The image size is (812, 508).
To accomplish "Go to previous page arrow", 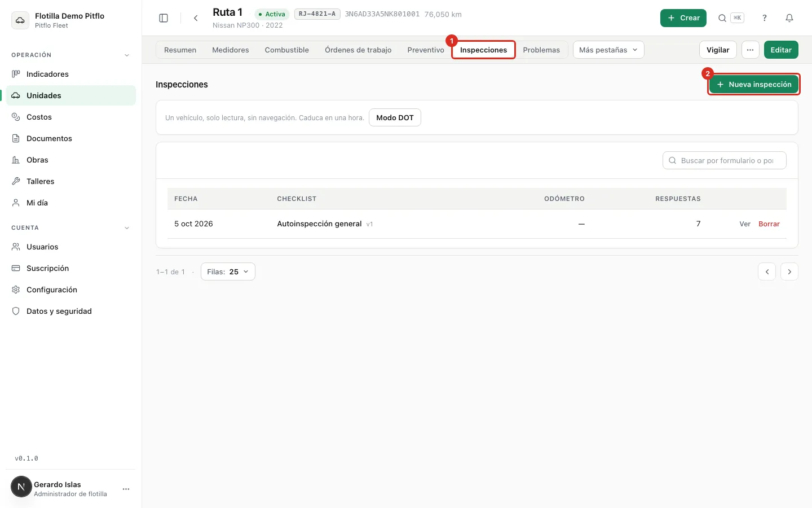I will (767, 271).
